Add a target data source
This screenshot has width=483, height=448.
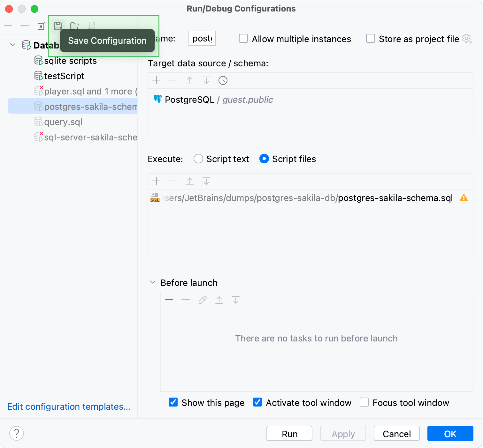(156, 80)
